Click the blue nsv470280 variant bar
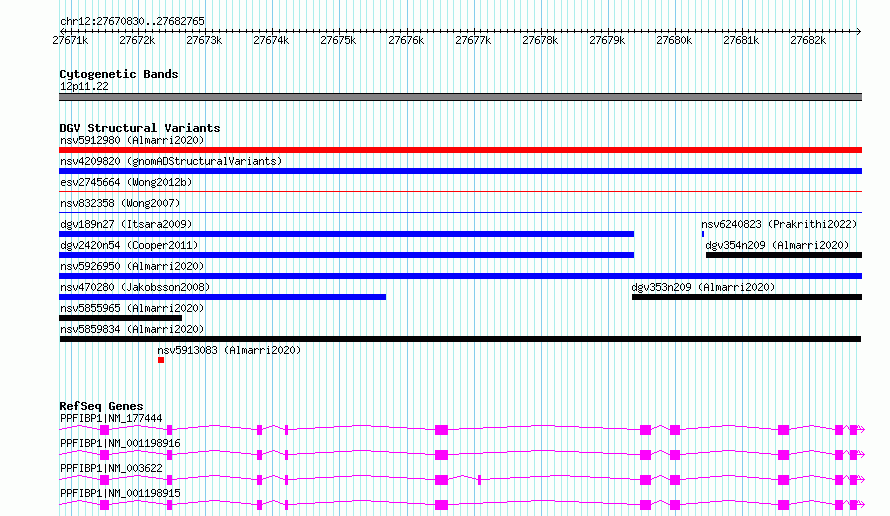The height and width of the screenshot is (516, 890). pos(222,297)
